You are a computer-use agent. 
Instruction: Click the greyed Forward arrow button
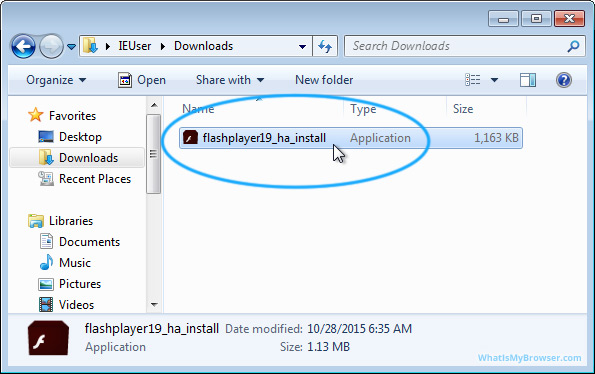click(x=51, y=46)
